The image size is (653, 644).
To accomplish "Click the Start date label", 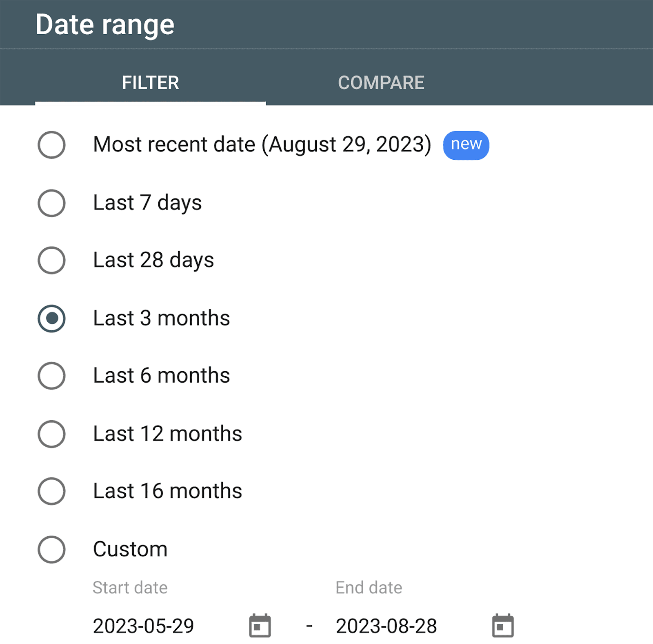I will pyautogui.click(x=130, y=588).
